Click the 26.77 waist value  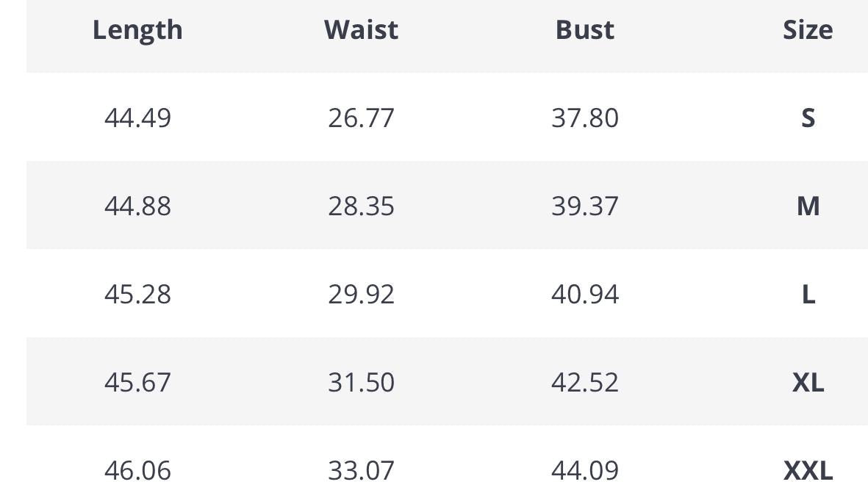pos(361,118)
